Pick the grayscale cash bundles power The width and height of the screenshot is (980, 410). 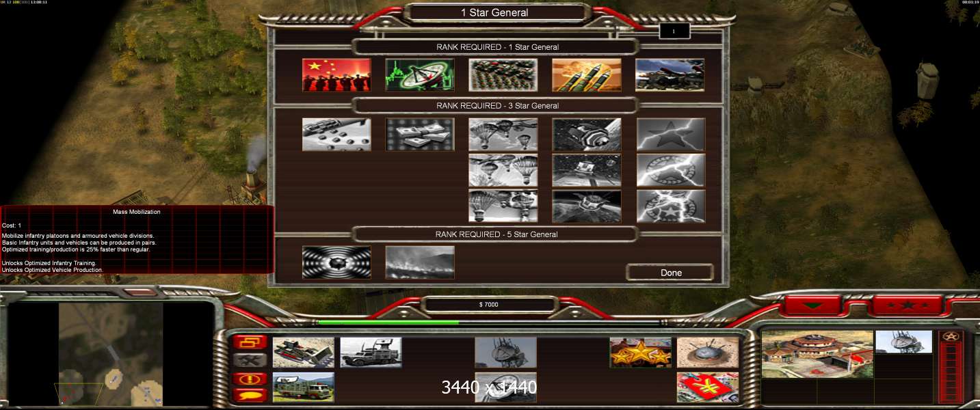[x=420, y=135]
